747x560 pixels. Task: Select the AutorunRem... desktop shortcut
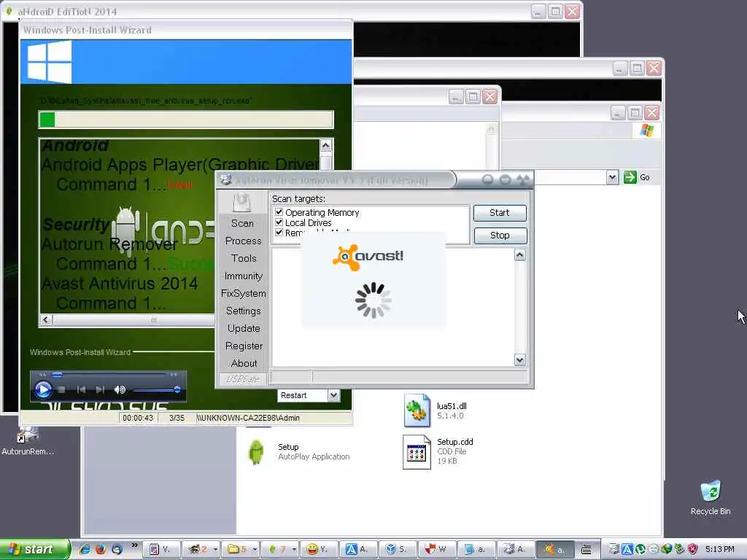[x=28, y=441]
